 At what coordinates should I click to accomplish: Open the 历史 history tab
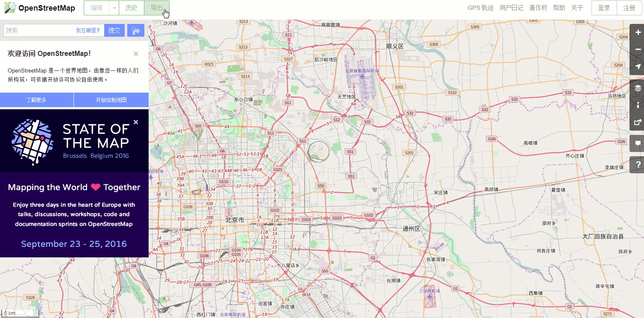click(132, 8)
